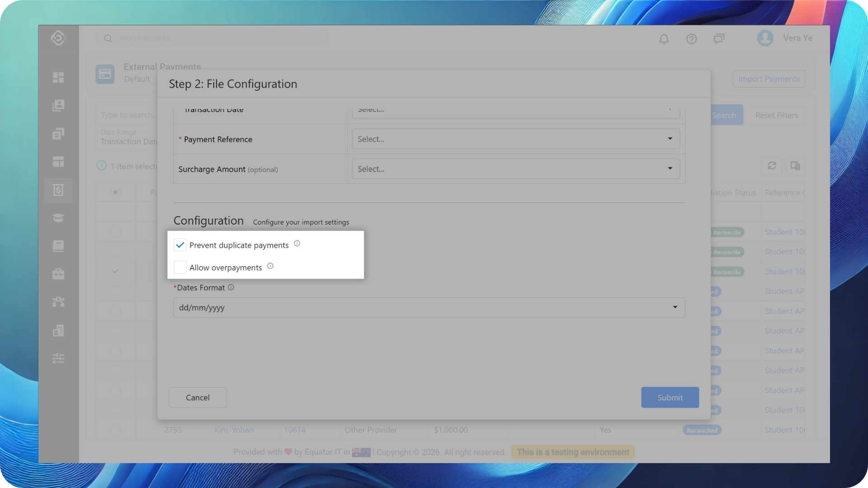The height and width of the screenshot is (488, 868).
Task: Open the sliders settings sidebar item
Action: (58, 359)
